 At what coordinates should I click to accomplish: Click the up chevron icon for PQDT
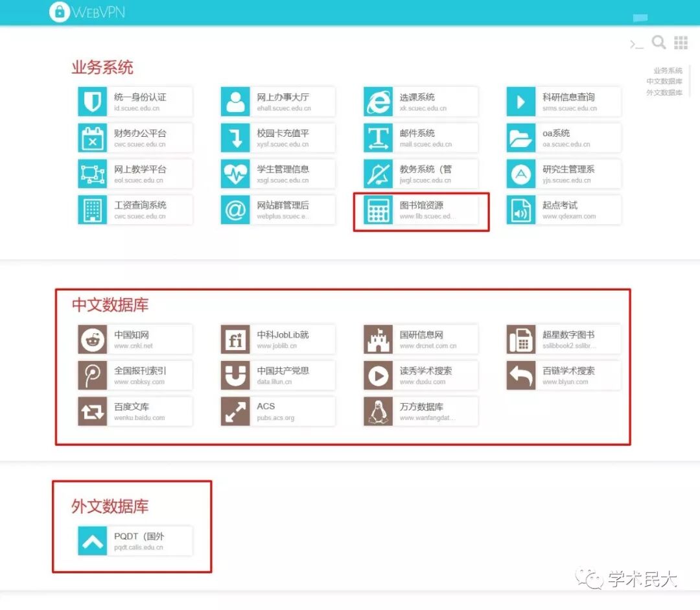coord(93,541)
